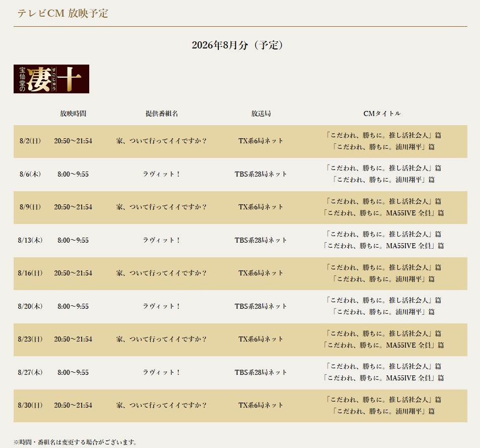The image size is (480, 448).
Task: Select the 8/30(日) date cell
Action: tap(30, 406)
